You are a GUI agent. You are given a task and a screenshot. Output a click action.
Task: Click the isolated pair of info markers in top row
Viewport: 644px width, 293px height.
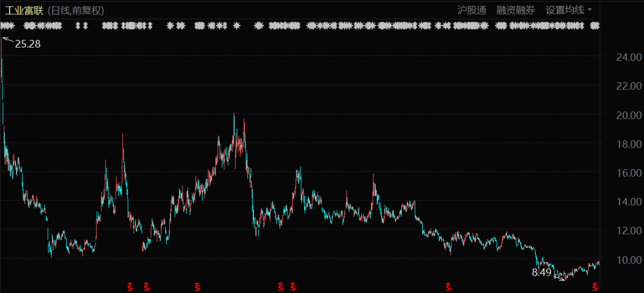coord(82,26)
